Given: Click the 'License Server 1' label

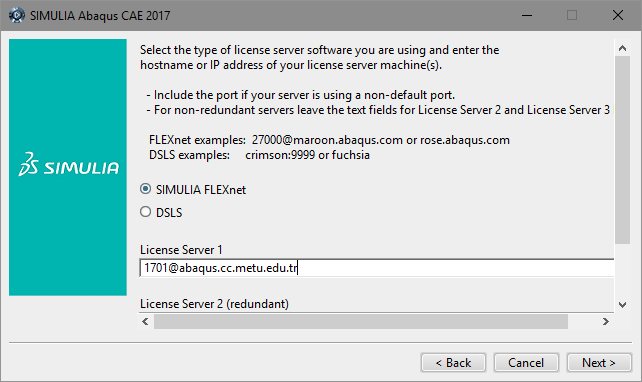Looking at the screenshot, I should [181, 250].
